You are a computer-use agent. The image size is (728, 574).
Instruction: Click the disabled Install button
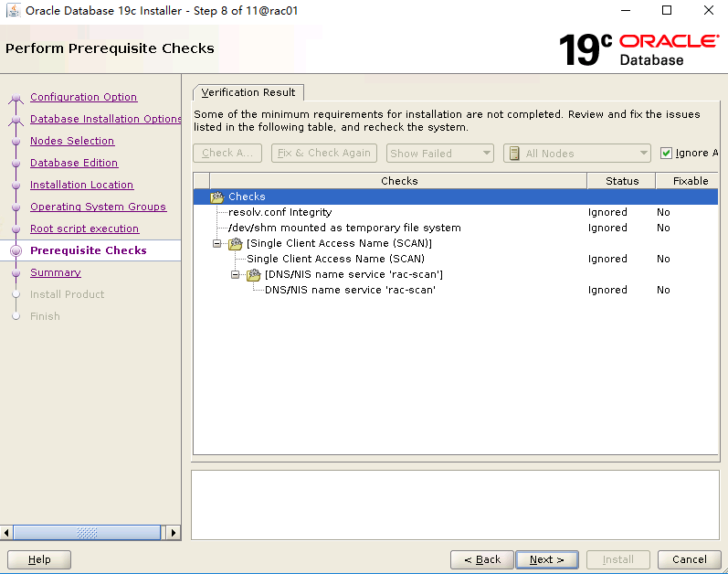[618, 559]
